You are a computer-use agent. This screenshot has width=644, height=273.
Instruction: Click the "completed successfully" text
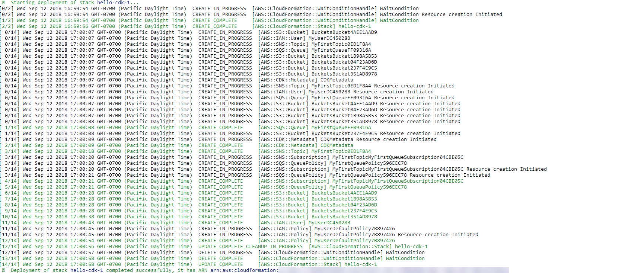(139, 270)
